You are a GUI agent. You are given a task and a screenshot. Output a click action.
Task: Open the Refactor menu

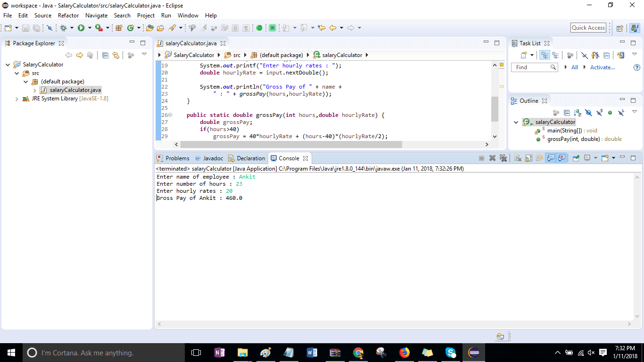pyautogui.click(x=68, y=15)
